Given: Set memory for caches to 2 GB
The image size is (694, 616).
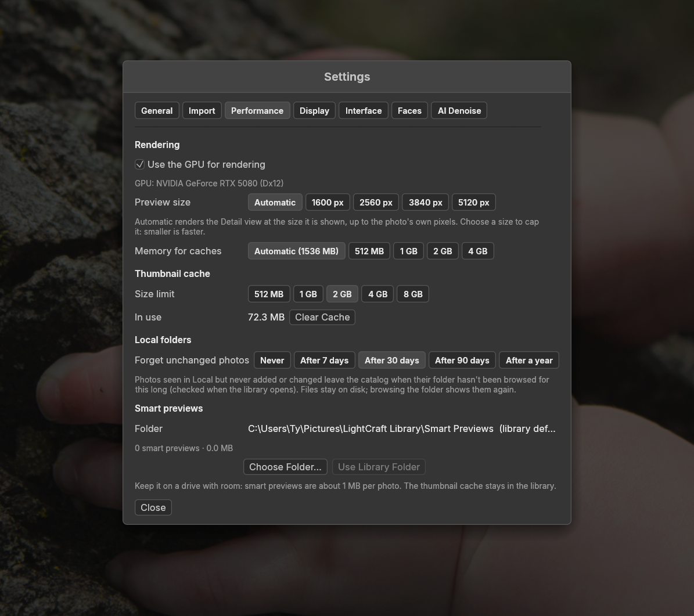Looking at the screenshot, I should point(443,251).
